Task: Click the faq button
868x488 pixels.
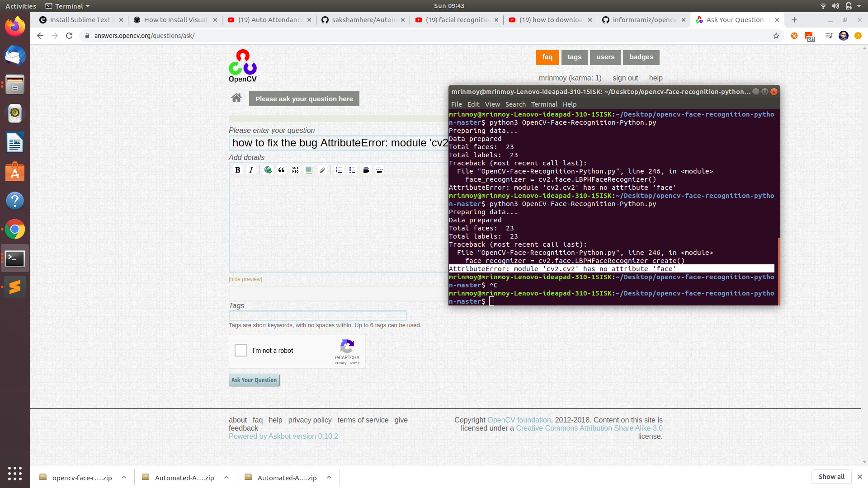Action: pos(547,57)
